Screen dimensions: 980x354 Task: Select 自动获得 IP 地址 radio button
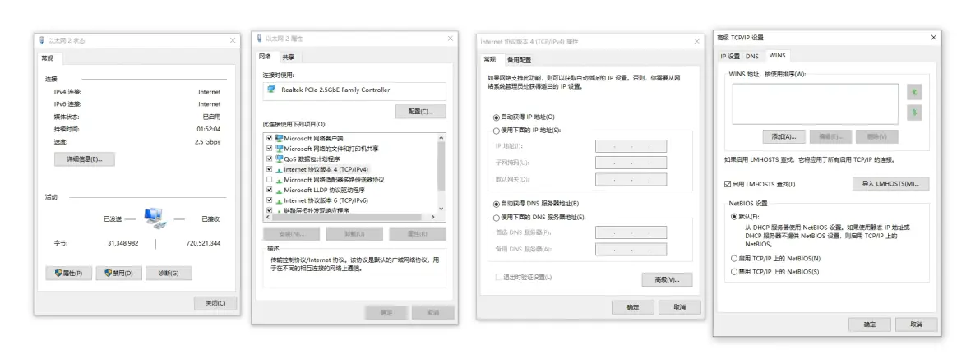(497, 117)
